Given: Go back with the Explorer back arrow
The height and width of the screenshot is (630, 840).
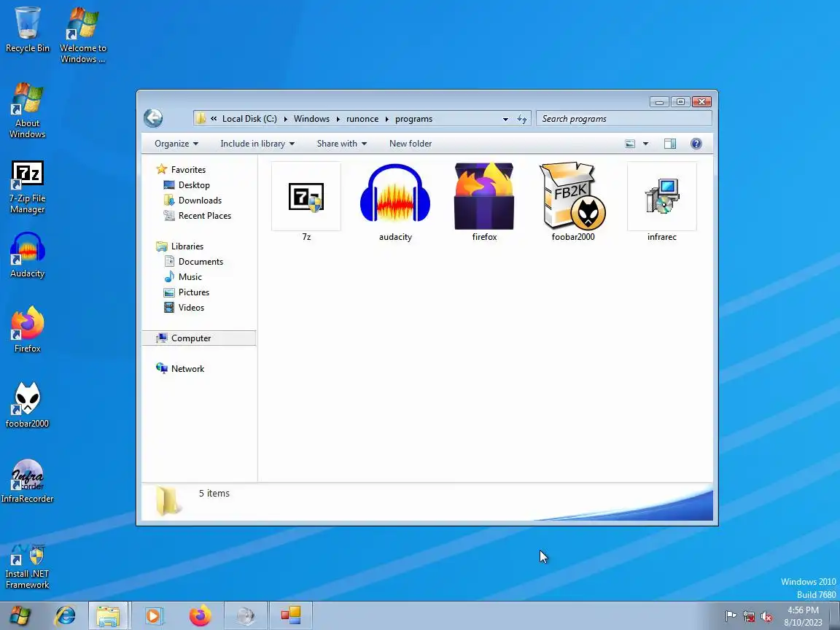Looking at the screenshot, I should (153, 118).
